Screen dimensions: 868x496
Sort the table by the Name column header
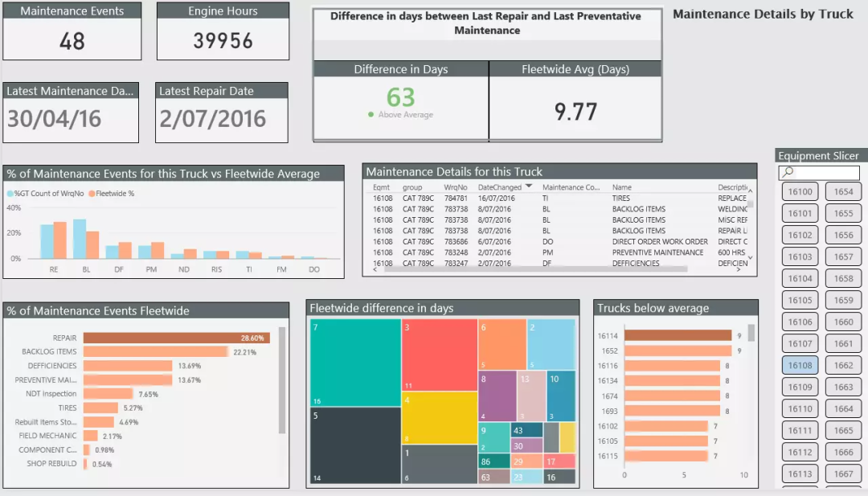point(621,187)
